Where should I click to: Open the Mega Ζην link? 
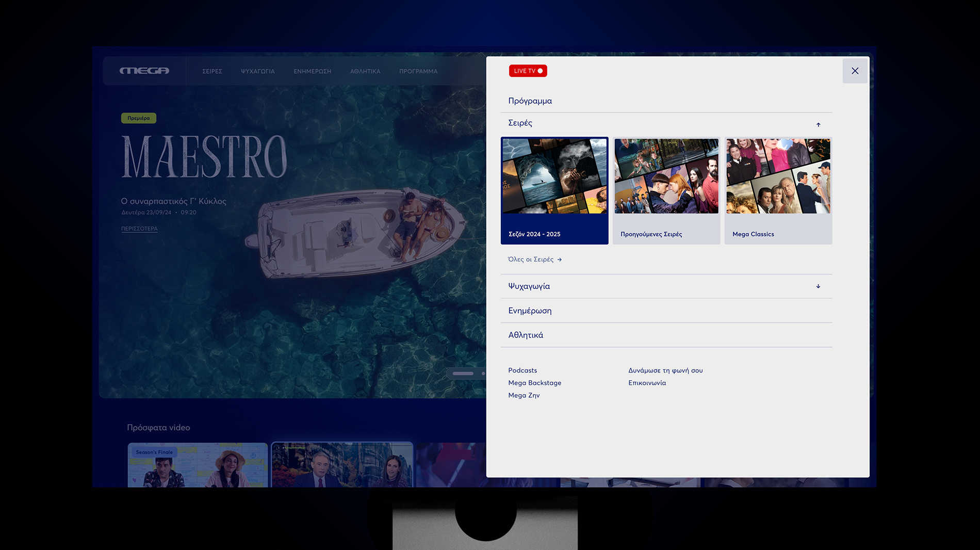click(x=524, y=395)
